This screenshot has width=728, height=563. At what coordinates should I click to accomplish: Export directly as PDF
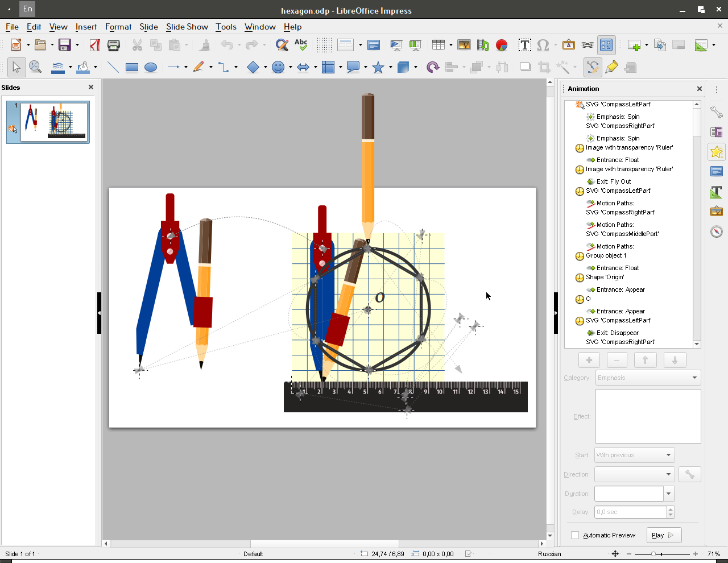coord(95,45)
